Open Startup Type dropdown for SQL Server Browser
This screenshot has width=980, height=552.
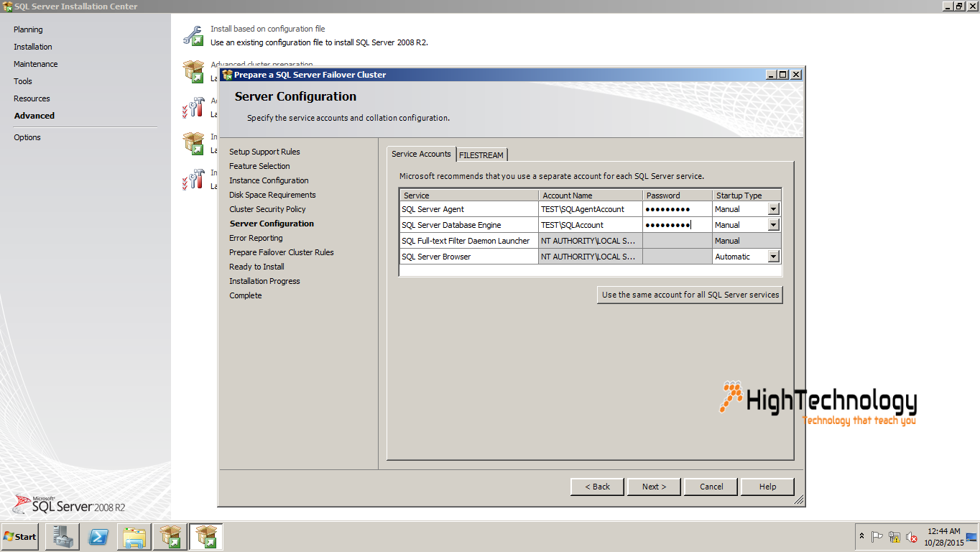click(773, 257)
